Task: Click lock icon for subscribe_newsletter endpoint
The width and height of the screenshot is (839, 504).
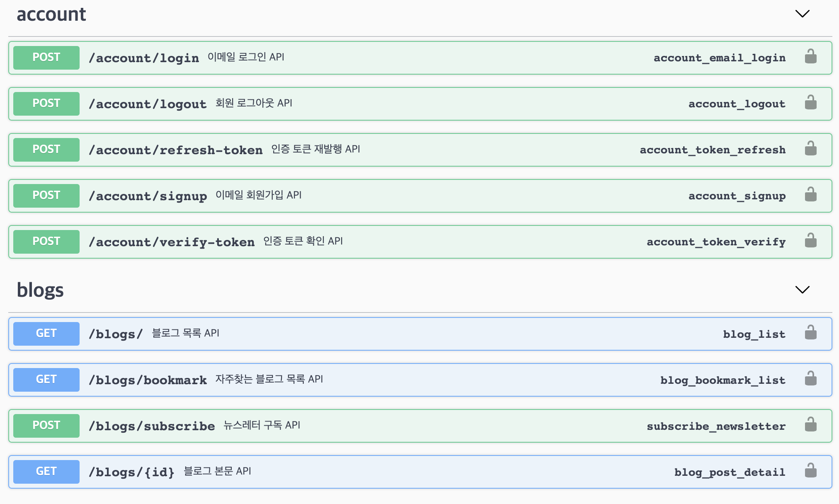Action: (810, 425)
